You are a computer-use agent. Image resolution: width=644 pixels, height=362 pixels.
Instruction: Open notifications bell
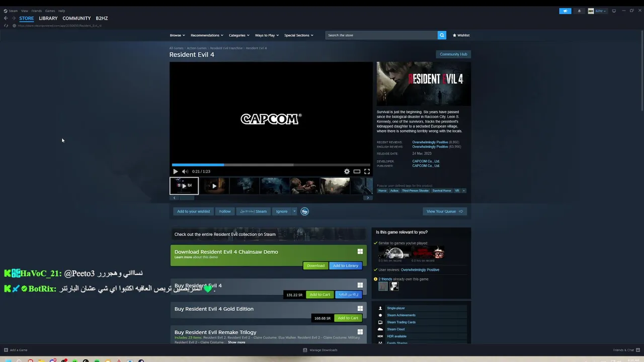(x=579, y=11)
